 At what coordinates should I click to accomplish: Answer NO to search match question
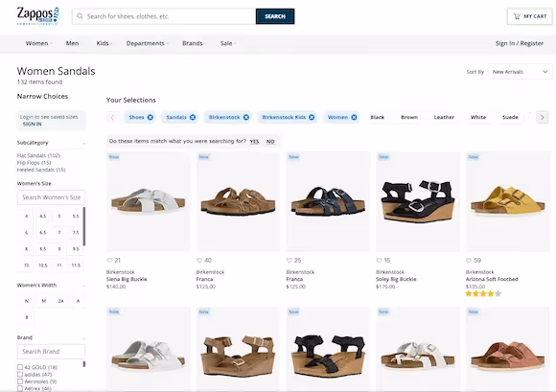pos(270,142)
